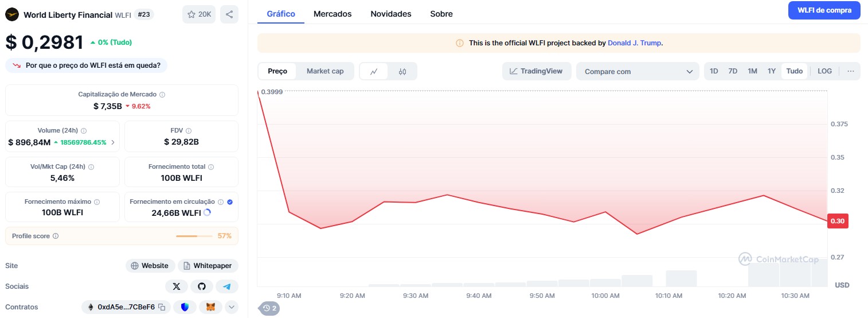
Task: Switch to line chart icon
Action: click(374, 71)
